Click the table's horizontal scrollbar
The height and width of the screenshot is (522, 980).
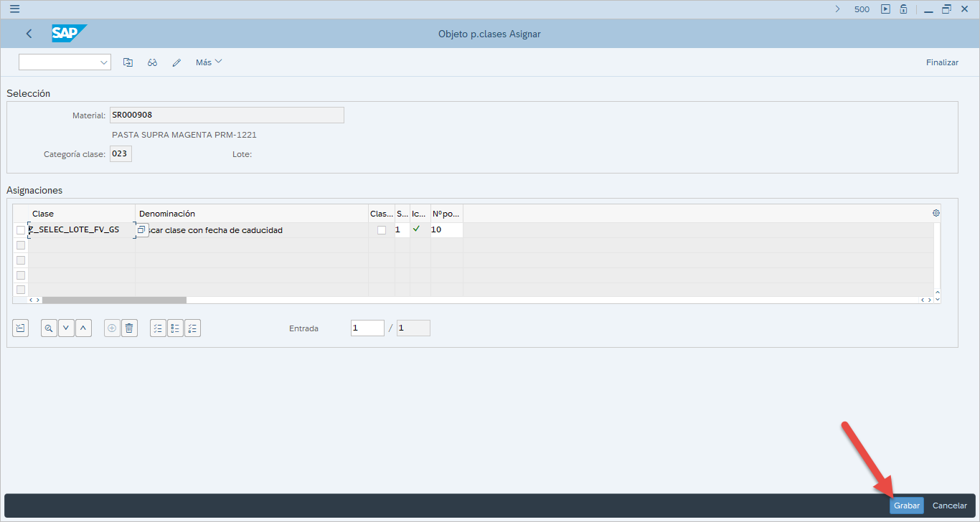click(114, 300)
